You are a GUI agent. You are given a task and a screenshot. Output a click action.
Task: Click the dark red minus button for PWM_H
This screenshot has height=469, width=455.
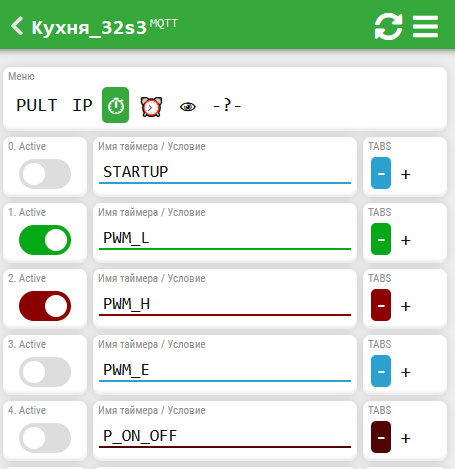(x=381, y=305)
